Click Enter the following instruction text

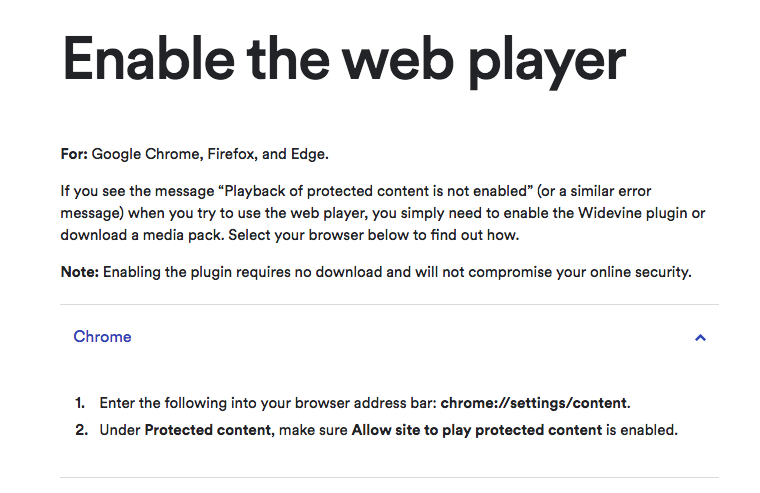click(269, 403)
